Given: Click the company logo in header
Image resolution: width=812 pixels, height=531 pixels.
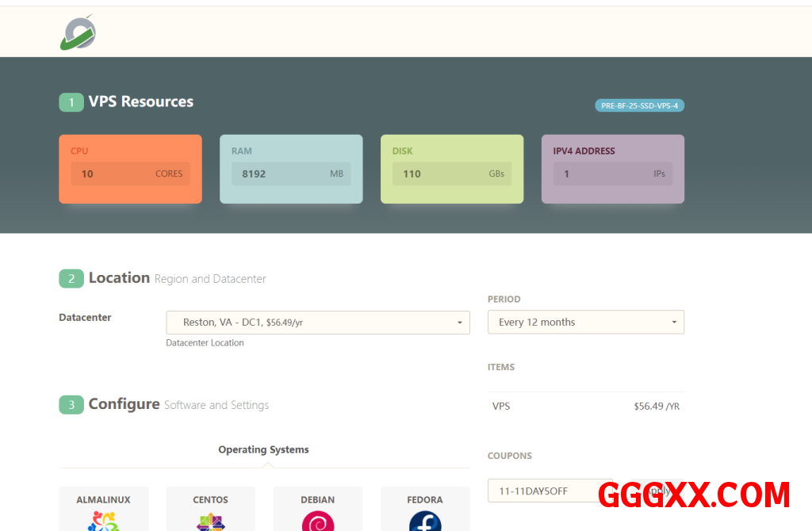Looking at the screenshot, I should 78,32.
